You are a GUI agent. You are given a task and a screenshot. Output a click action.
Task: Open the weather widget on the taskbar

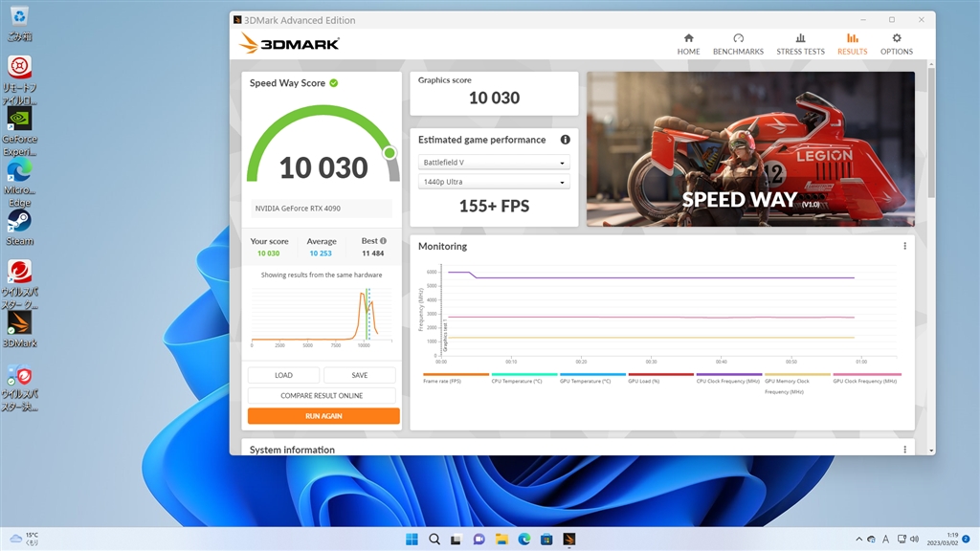[24, 539]
